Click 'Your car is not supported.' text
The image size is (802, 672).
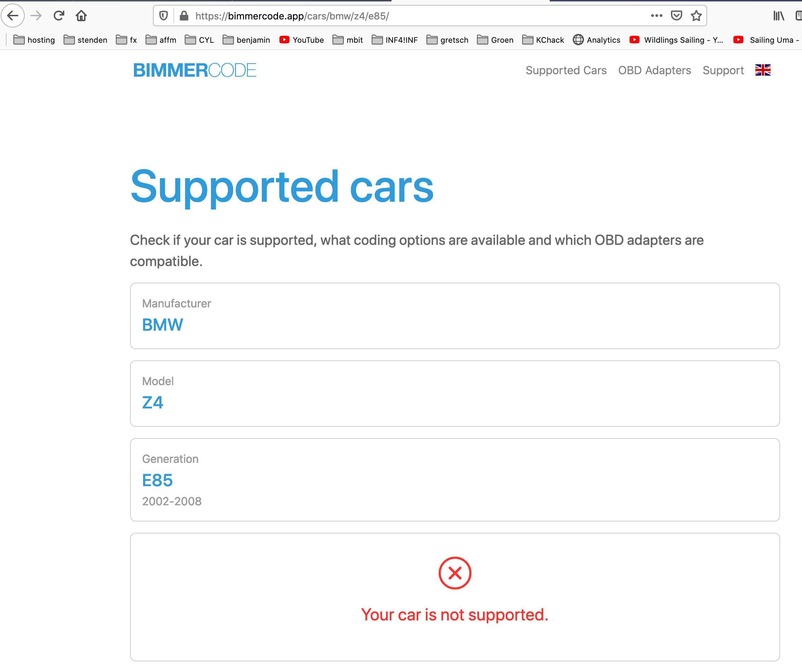[454, 615]
